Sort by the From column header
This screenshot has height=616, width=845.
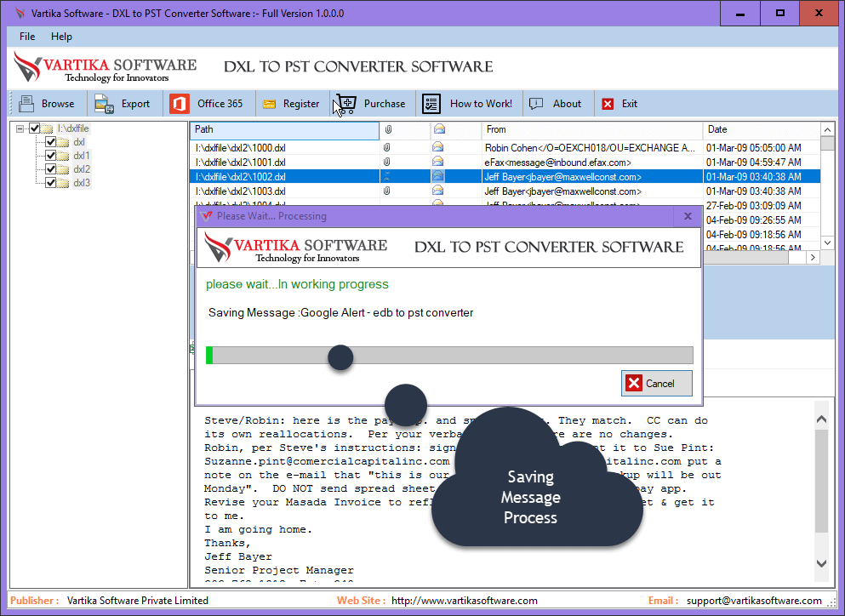[x=591, y=129]
